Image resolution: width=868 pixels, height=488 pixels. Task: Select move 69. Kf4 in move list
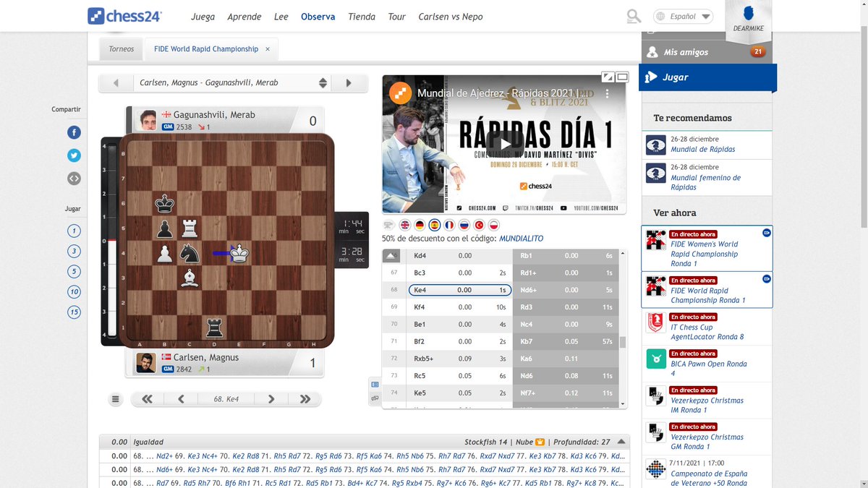[x=460, y=307]
